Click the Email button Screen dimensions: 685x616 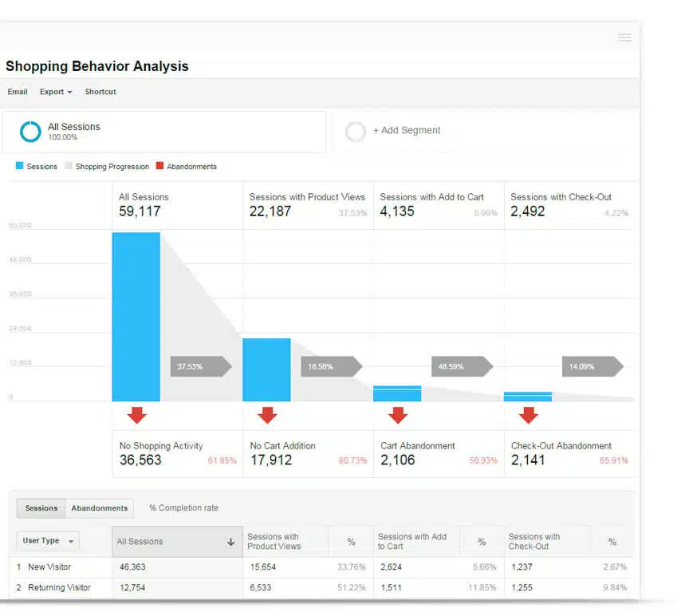(18, 92)
